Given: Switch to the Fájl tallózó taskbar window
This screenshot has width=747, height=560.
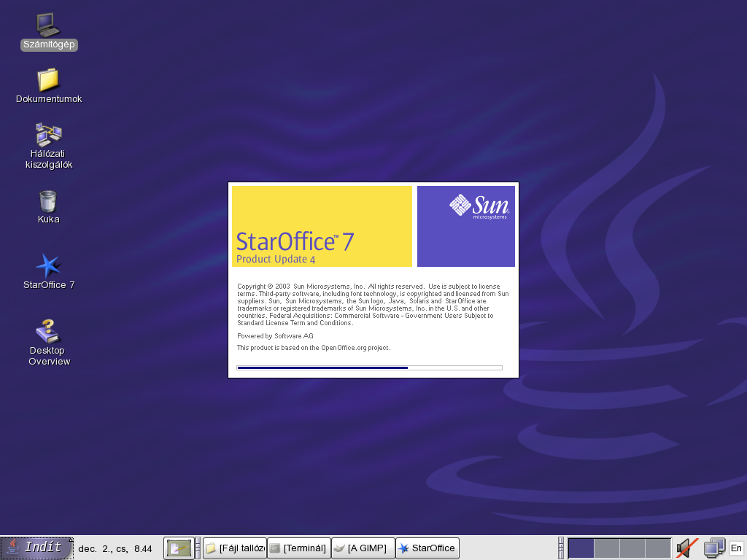Looking at the screenshot, I should click(234, 548).
